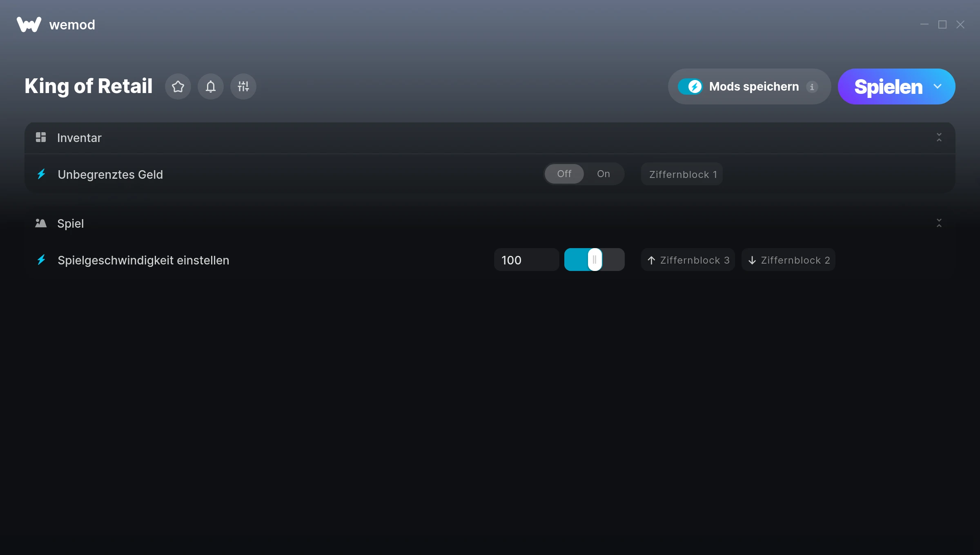Screen dimensions: 980x555
Task: Open the mod settings sliders icon
Action: (243, 87)
